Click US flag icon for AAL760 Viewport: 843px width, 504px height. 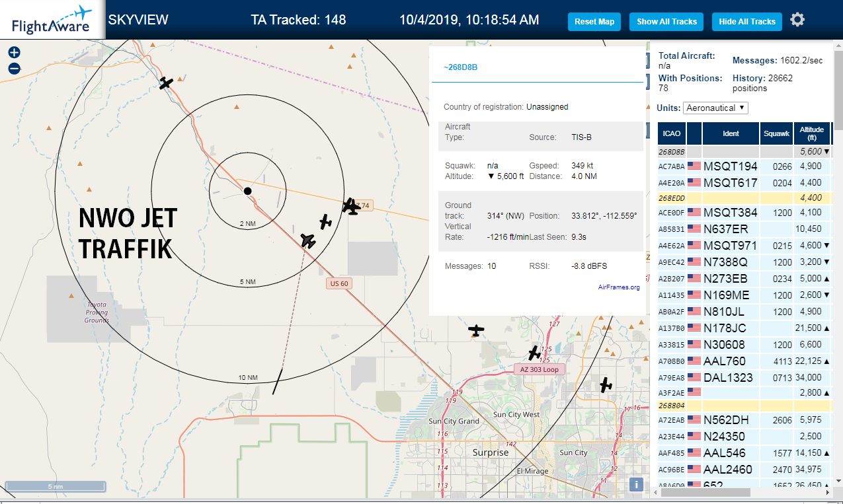(694, 361)
